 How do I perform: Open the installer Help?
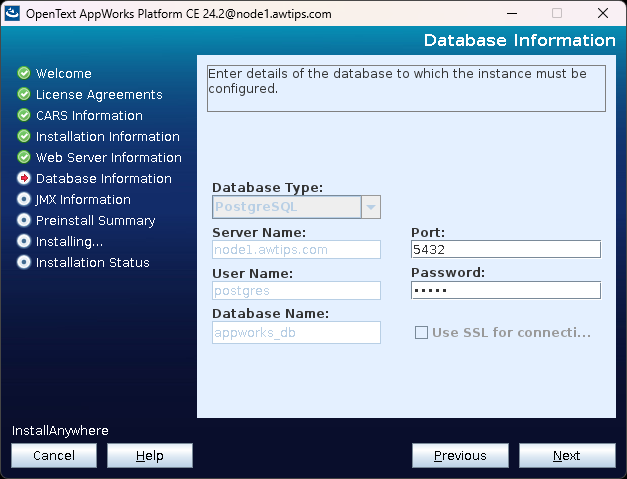pos(150,456)
